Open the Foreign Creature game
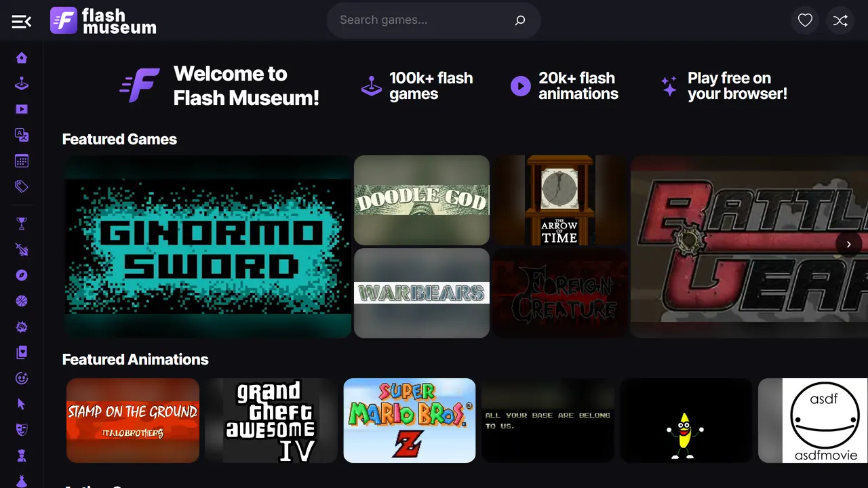This screenshot has width=868, height=488. click(x=560, y=293)
